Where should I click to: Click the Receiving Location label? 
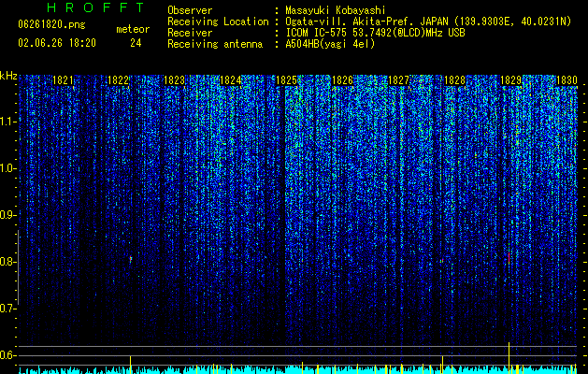pyautogui.click(x=218, y=22)
